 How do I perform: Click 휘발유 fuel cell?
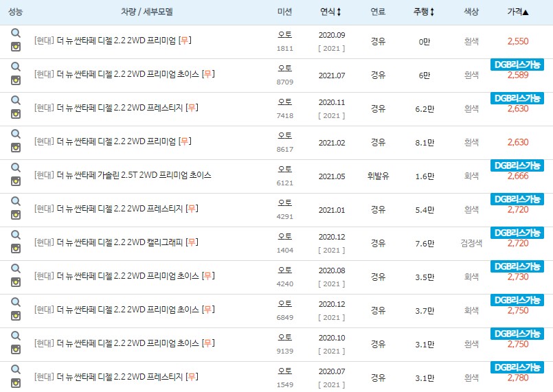[378, 176]
